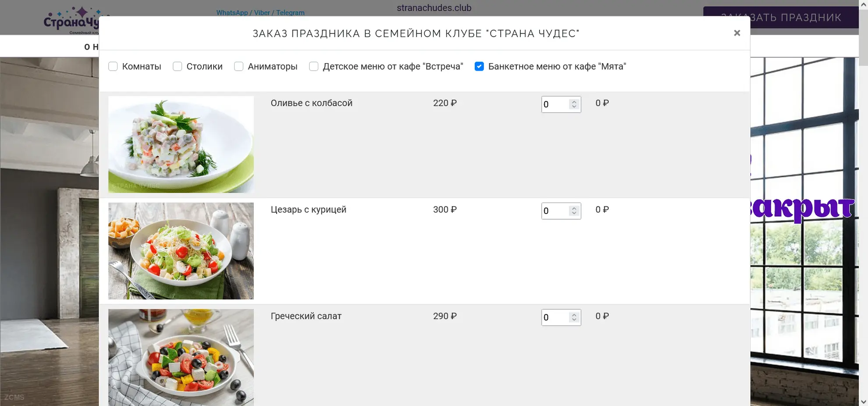Increase Цезарь с курицей quantity arrow

coord(574,208)
